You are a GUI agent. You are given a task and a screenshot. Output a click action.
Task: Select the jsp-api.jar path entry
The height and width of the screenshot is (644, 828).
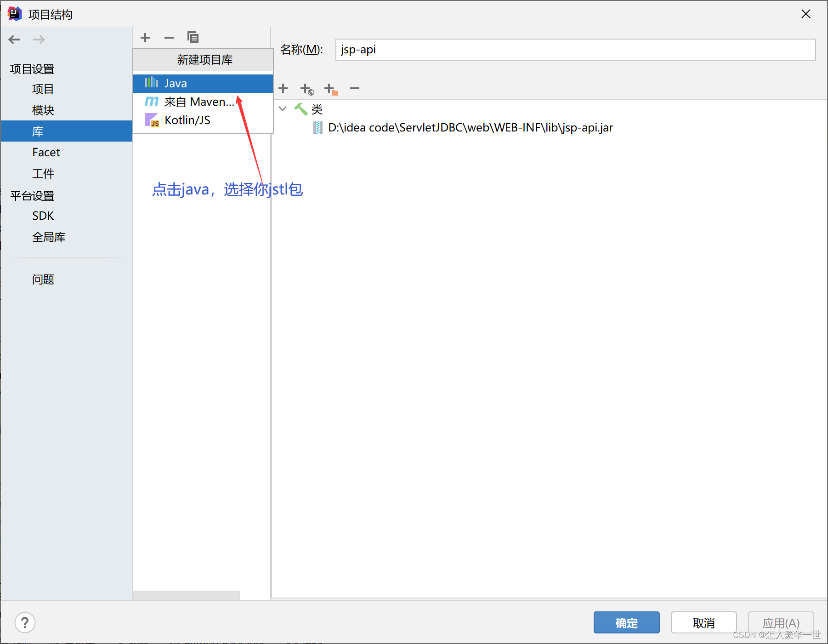pos(470,127)
